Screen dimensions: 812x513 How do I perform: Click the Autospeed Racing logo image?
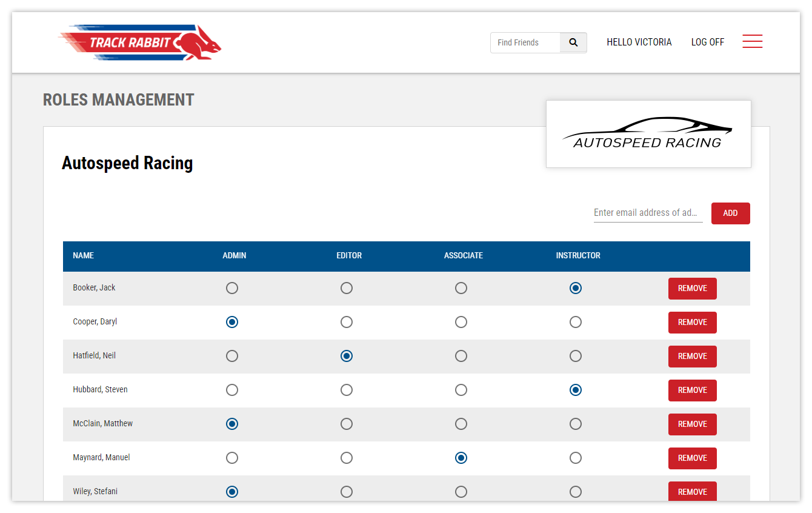pos(648,134)
